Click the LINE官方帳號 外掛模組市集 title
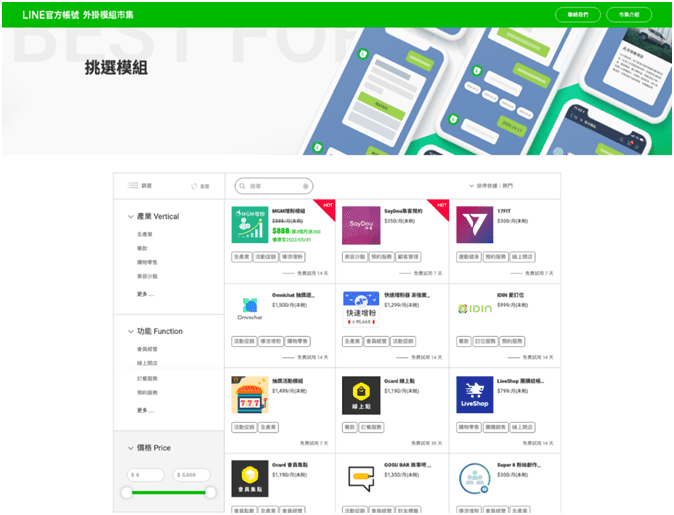Viewport: 674px width, 515px height. pyautogui.click(x=78, y=15)
